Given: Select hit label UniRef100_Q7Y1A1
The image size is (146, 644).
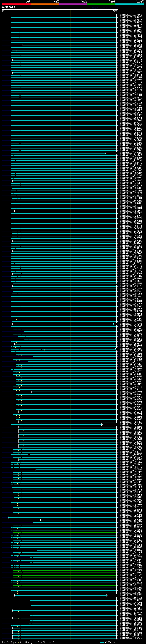Looking at the screenshot, I should coord(131,27).
